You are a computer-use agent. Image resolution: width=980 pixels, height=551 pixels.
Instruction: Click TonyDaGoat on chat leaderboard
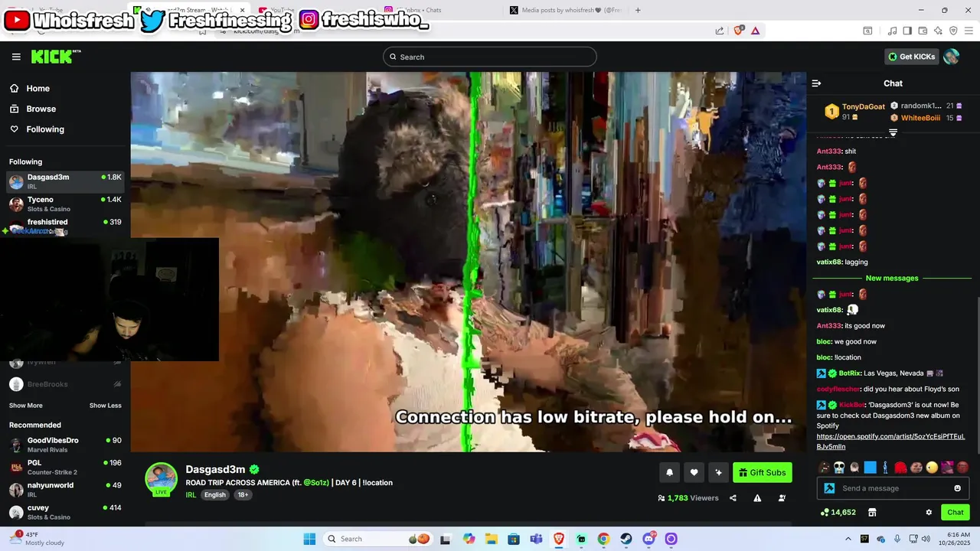[863, 106]
